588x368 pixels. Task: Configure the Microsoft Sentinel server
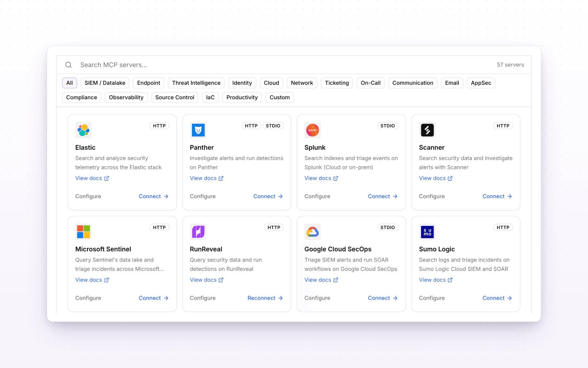[x=88, y=298]
